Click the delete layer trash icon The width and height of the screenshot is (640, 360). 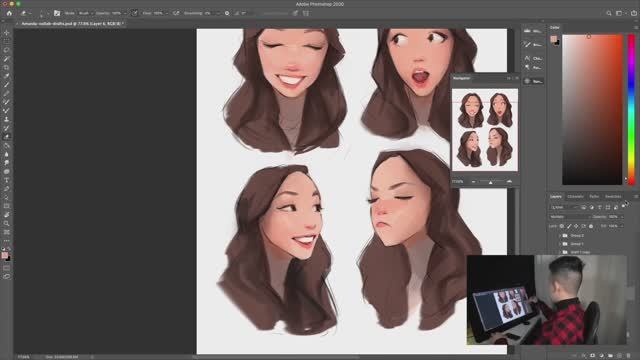click(x=629, y=356)
